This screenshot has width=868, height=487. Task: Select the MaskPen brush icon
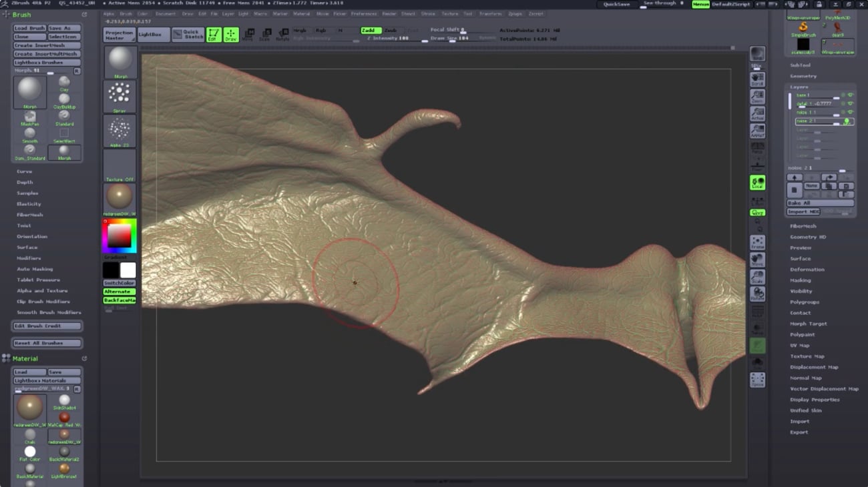pos(30,118)
